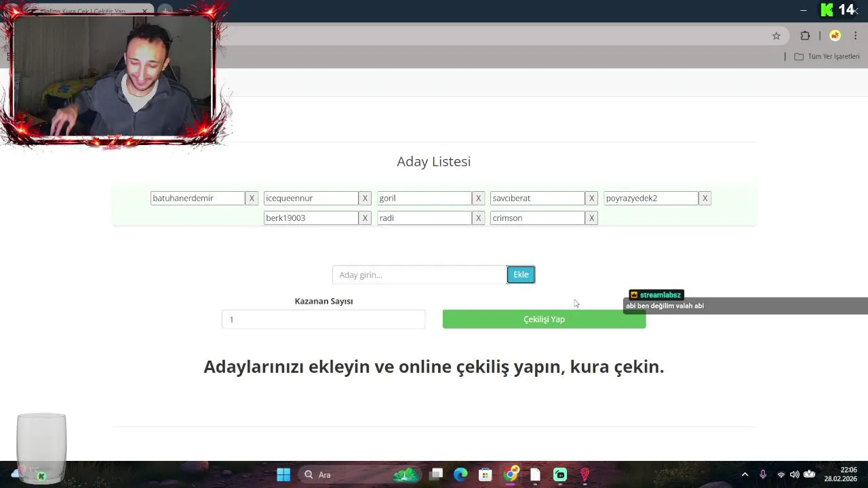
Task: Click the microphone tray icon
Action: (763, 474)
